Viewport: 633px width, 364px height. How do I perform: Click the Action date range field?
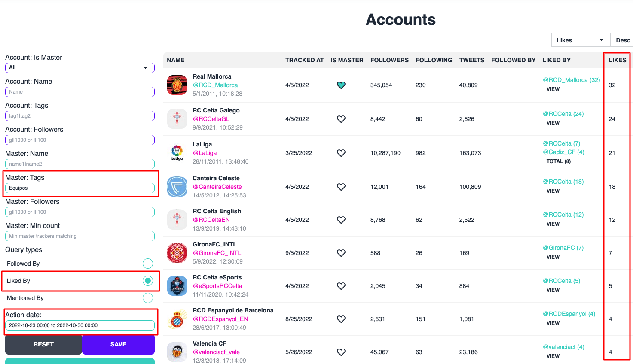coord(80,325)
